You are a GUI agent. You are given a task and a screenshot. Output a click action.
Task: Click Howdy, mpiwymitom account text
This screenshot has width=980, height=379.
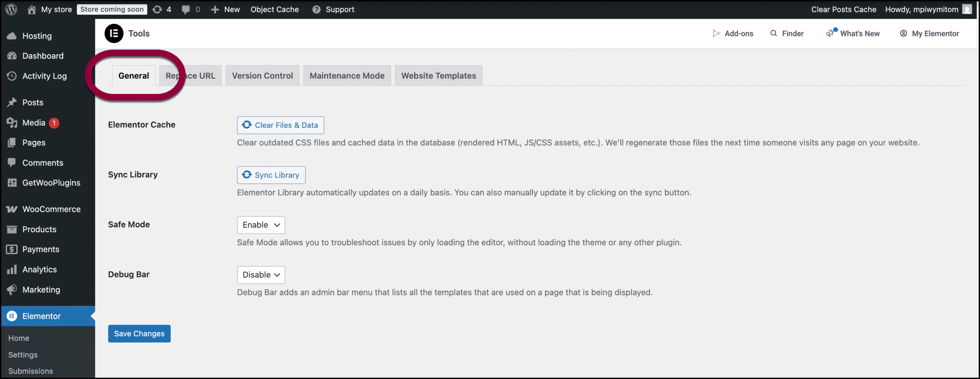click(x=922, y=9)
